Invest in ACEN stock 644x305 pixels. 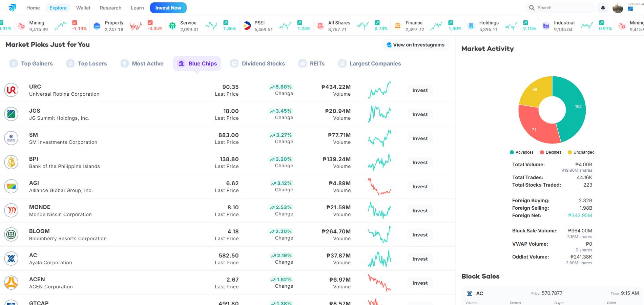420,283
